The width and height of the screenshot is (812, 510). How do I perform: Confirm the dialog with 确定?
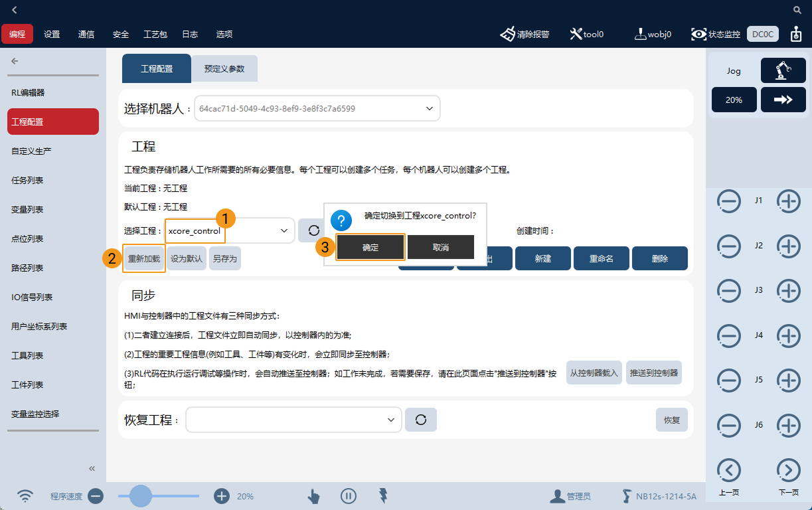(x=370, y=247)
